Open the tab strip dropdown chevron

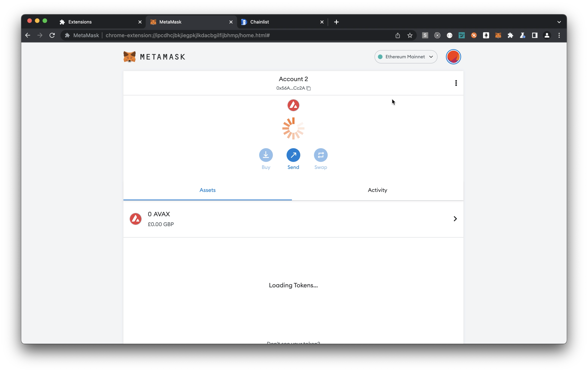tap(559, 22)
